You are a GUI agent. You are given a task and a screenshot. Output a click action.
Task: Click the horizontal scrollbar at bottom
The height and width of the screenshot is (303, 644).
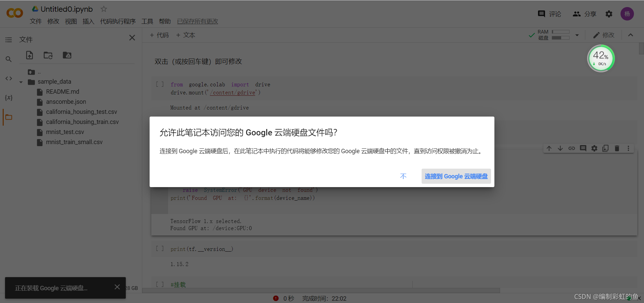[321, 290]
